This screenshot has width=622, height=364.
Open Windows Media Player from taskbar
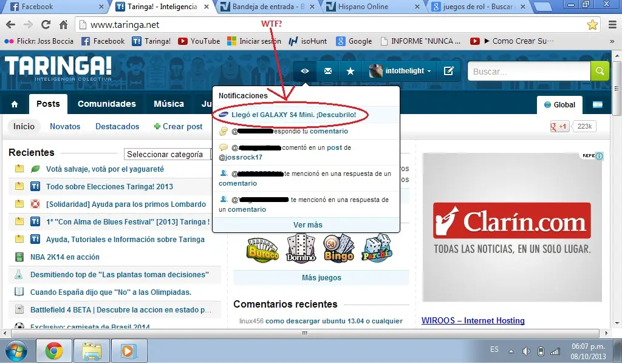[x=129, y=351]
